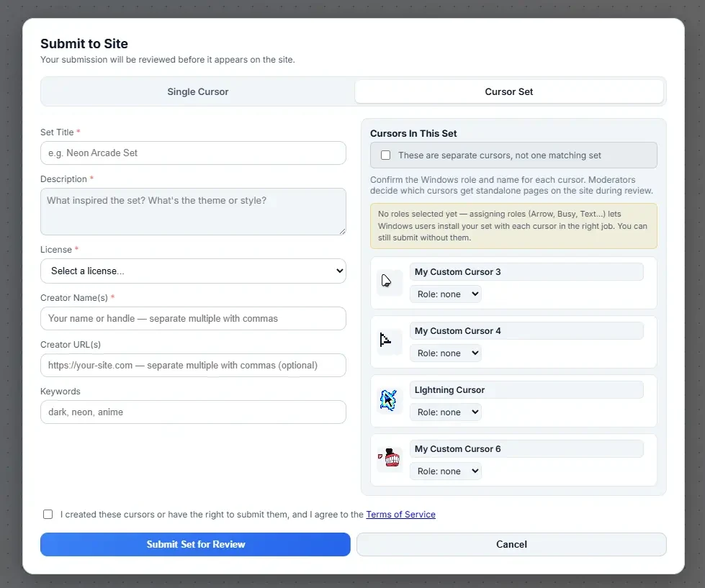The height and width of the screenshot is (588, 705).
Task: Click the Submit Set for Review button
Action: click(x=195, y=544)
